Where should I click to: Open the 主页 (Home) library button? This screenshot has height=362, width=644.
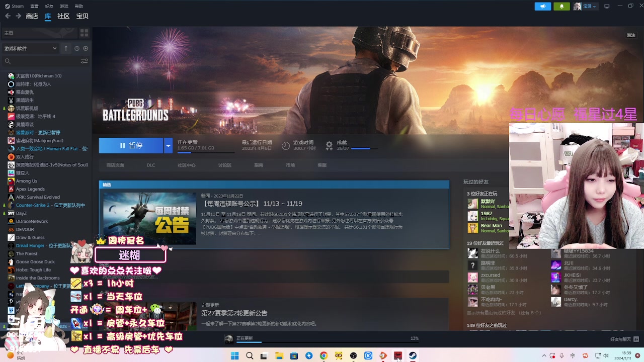pyautogui.click(x=38, y=33)
